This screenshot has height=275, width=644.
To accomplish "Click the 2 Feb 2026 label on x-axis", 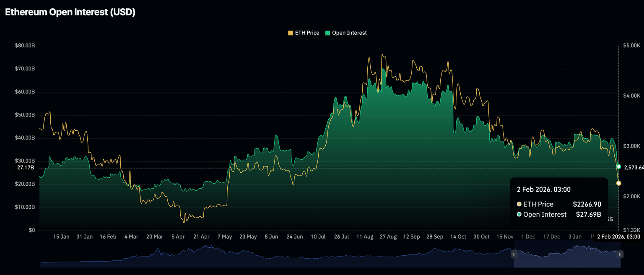I will [619, 237].
